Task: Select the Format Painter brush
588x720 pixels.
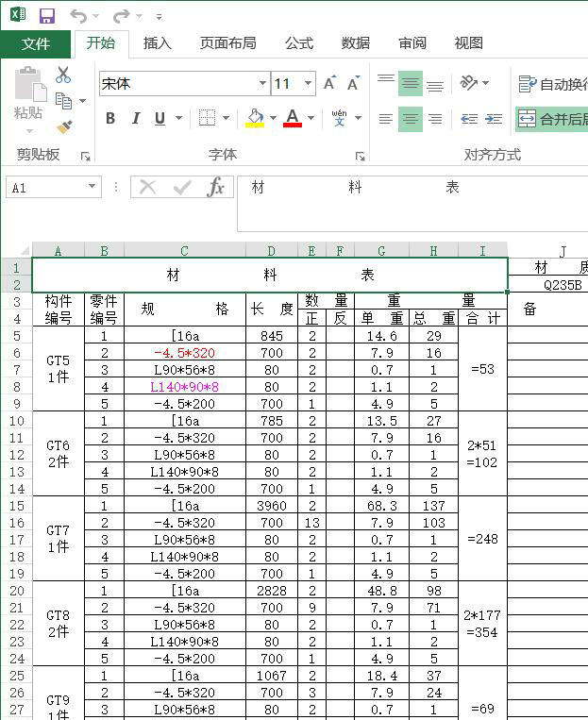Action: pyautogui.click(x=65, y=126)
